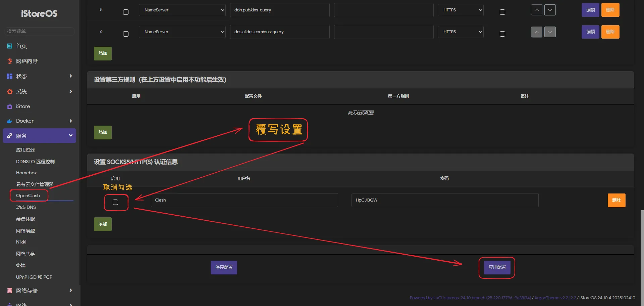
Task: Toggle the enable checkbox for row 5
Action: 126,12
